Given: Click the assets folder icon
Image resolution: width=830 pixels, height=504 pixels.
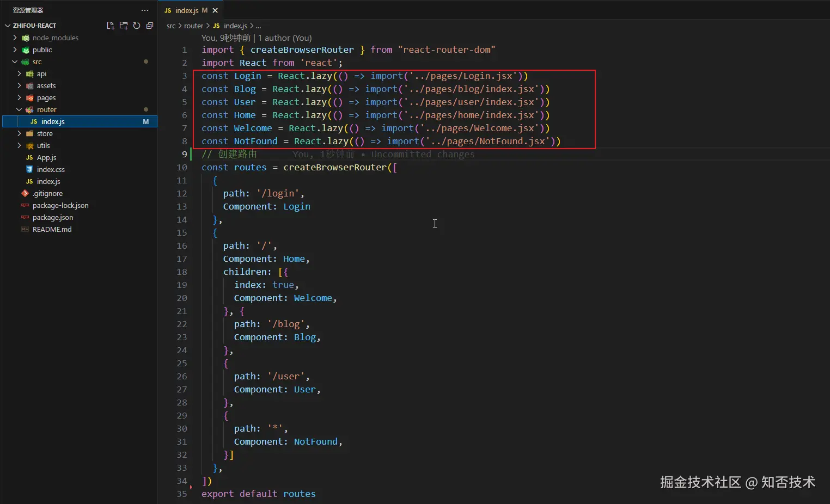Looking at the screenshot, I should coord(29,86).
